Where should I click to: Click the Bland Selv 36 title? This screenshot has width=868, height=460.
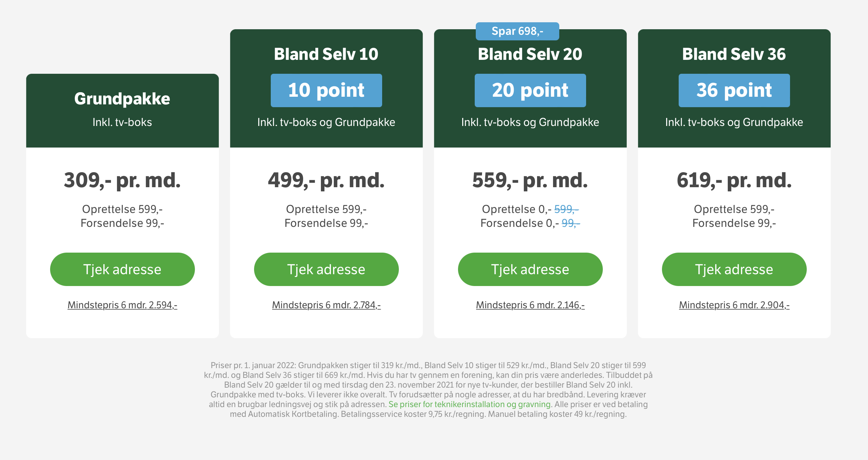tap(734, 54)
